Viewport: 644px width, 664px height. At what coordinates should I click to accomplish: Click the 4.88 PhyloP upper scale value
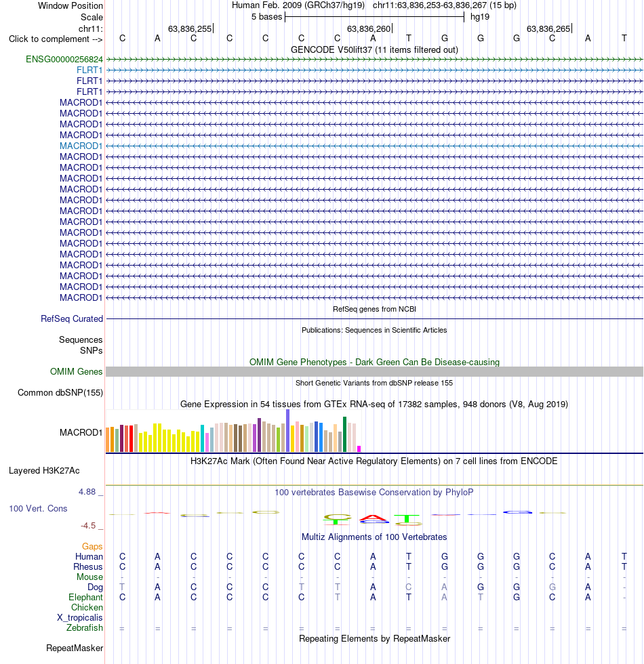(x=87, y=492)
